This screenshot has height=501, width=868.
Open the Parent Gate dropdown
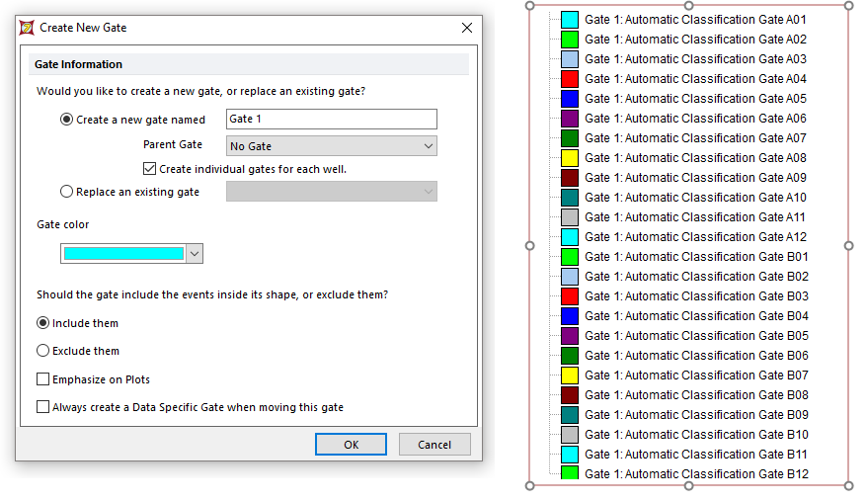331,146
